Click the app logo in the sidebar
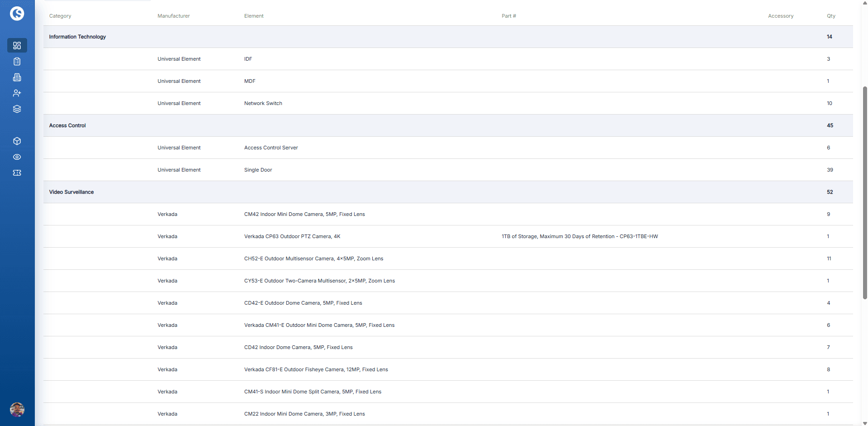This screenshot has height=426, width=868. coord(17,14)
